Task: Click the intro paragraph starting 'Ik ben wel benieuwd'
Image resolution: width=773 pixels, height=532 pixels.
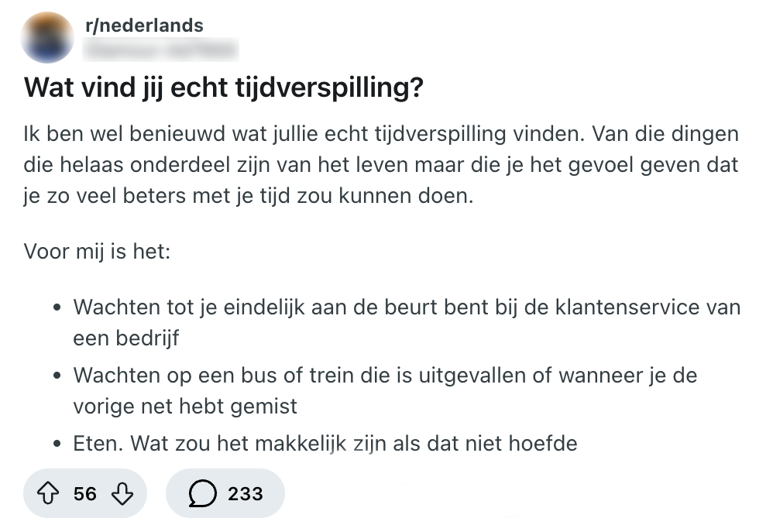Action: 381,164
